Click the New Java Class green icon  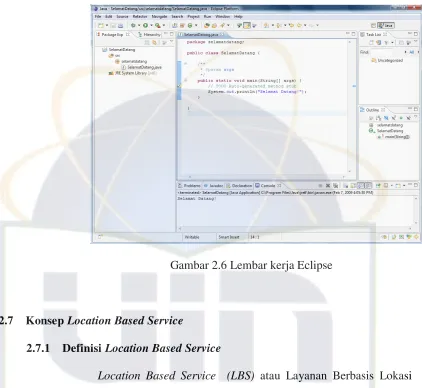point(190,25)
